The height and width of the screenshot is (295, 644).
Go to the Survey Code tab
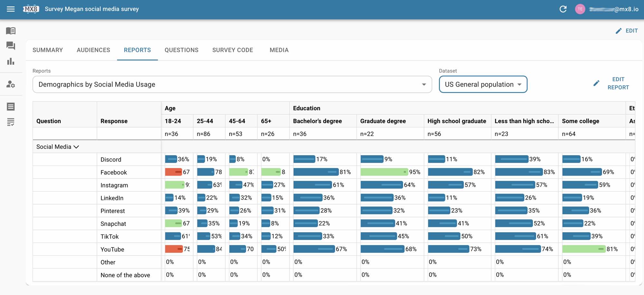232,50
